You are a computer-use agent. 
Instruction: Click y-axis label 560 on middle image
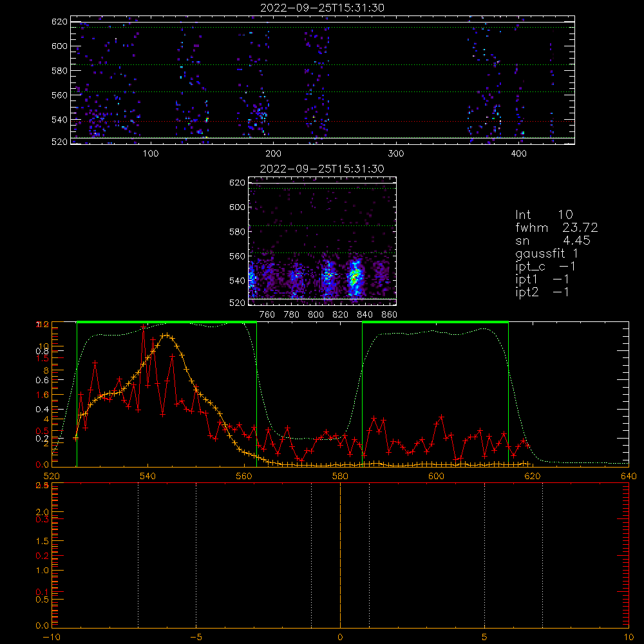[x=238, y=256]
